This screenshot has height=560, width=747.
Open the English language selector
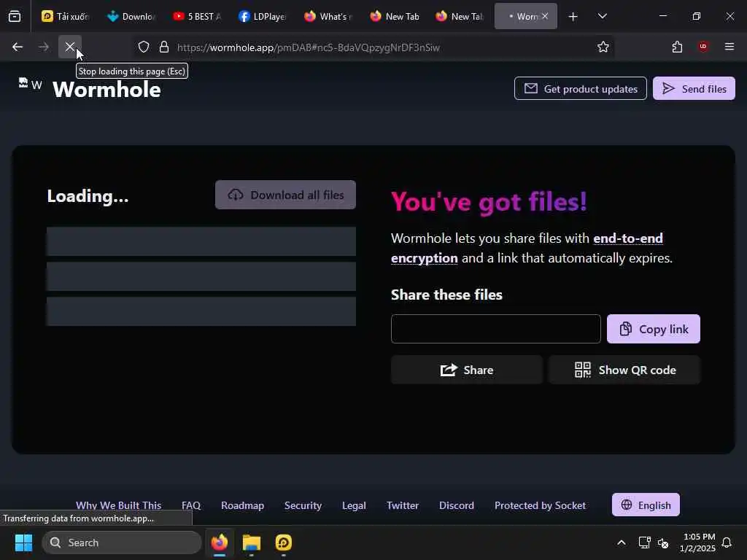pyautogui.click(x=646, y=505)
